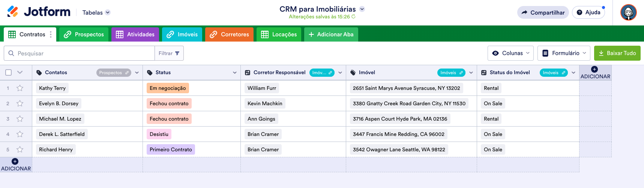Expand Status do Imóvel column options chevron
Viewport: 644px width, 188px height.
click(573, 73)
